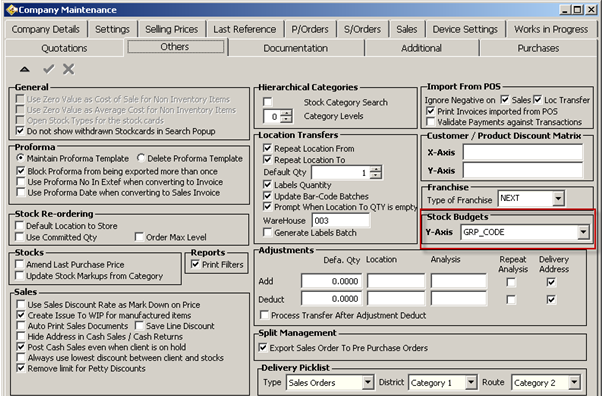
Task: Open the Company Details tab
Action: [x=46, y=29]
